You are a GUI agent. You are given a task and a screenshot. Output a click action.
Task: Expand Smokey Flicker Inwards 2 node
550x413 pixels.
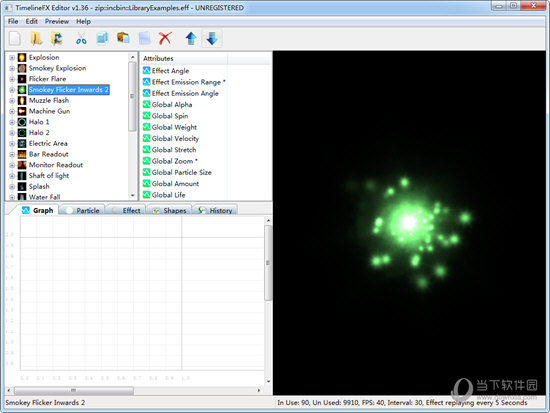click(12, 90)
